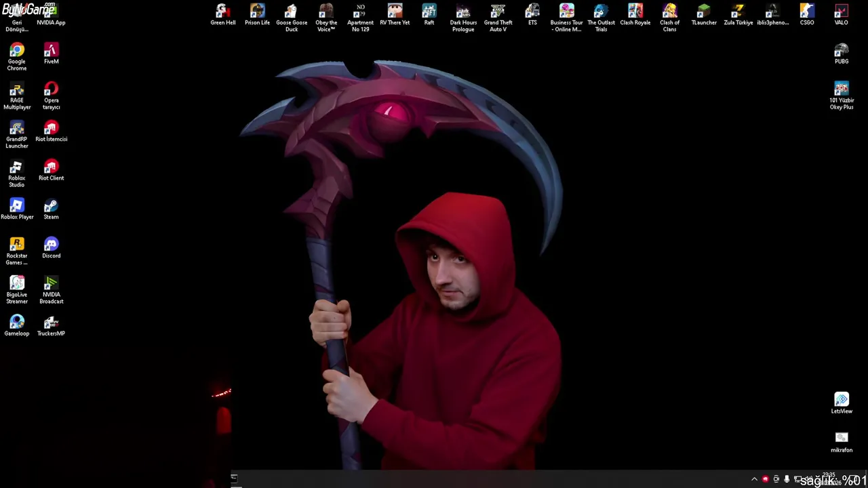Image resolution: width=868 pixels, height=488 pixels.
Task: Launch Riot Client shortcut
Action: pyautogui.click(x=51, y=171)
